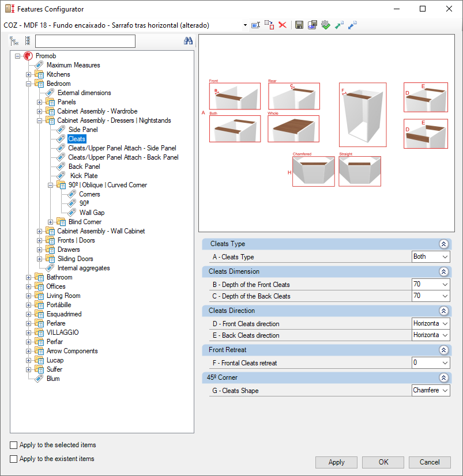Select the Sliding Doors tree folder

(x=75, y=259)
